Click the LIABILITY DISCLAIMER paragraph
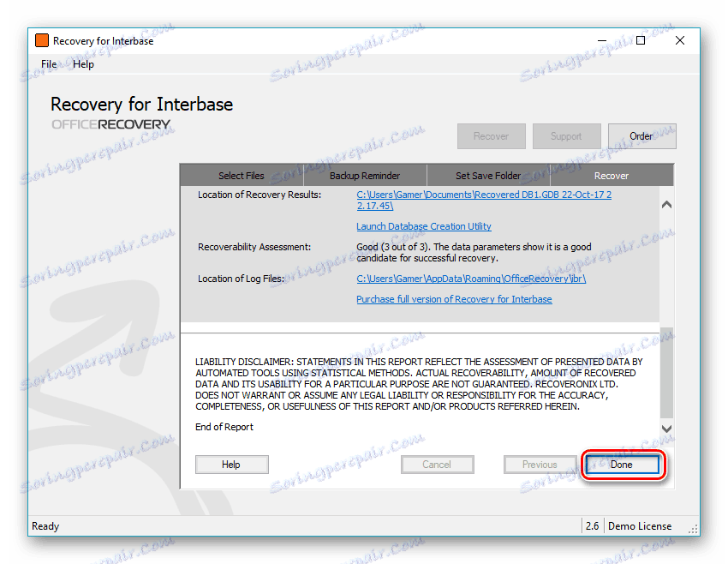This screenshot has width=728, height=564. pyautogui.click(x=419, y=384)
